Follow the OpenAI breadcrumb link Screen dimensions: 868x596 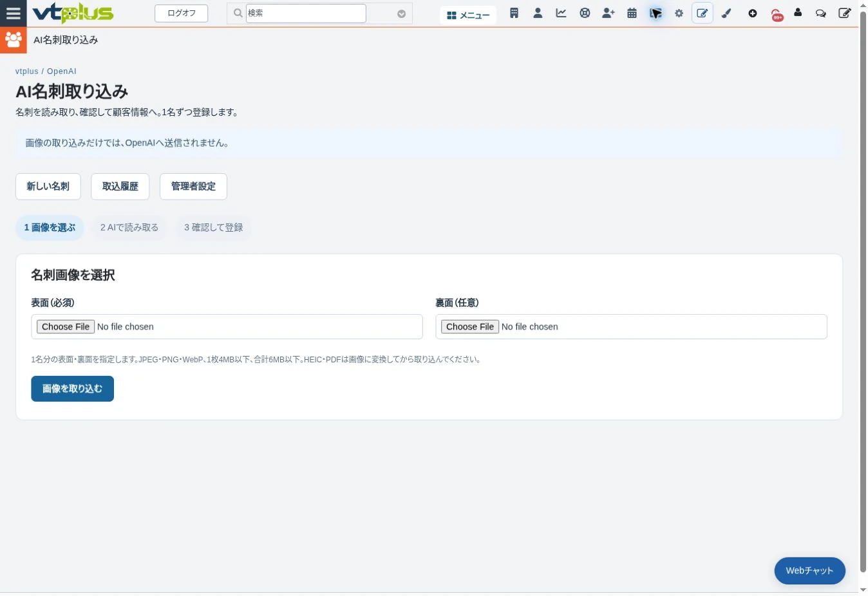pos(62,71)
